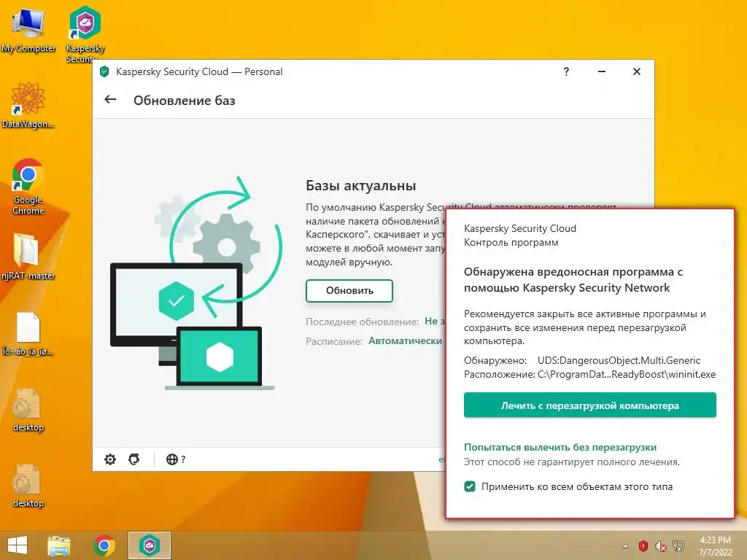This screenshot has width=747, height=560.
Task: Click Контроль программ label in the alert
Action: pyautogui.click(x=511, y=242)
